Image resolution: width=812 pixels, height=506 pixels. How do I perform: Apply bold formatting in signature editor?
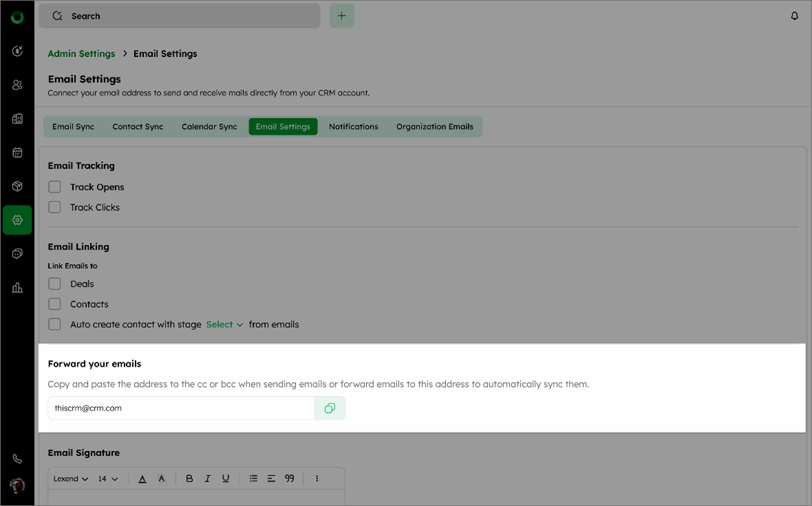point(189,478)
